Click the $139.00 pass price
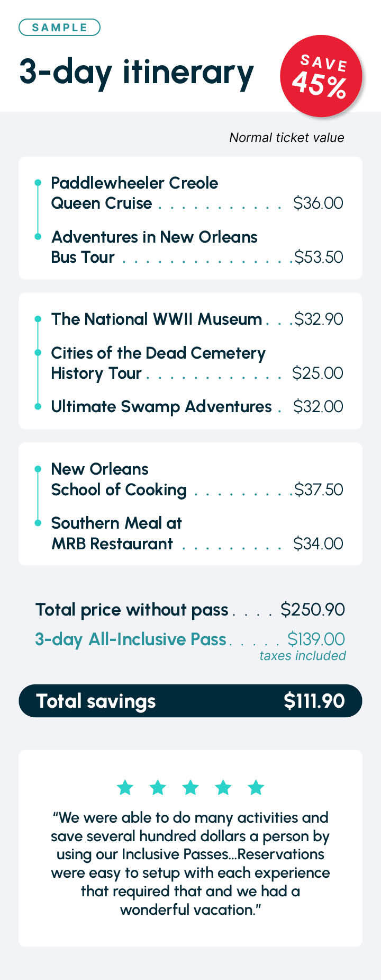 tap(316, 639)
